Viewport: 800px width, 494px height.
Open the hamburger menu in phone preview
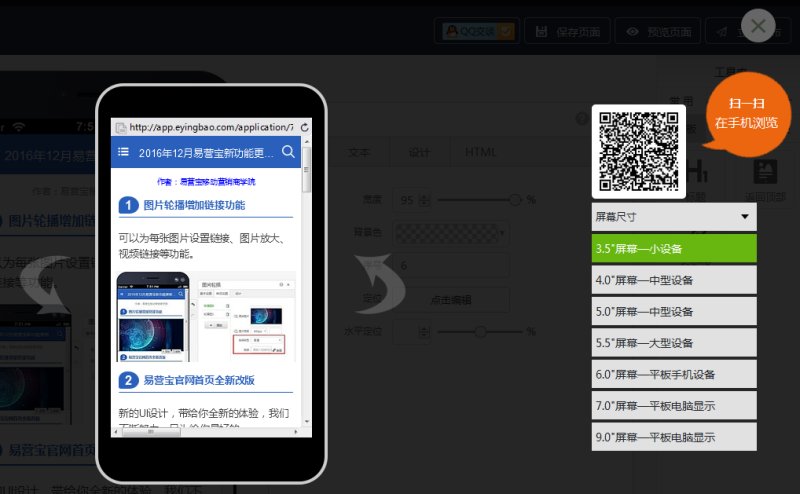123,152
